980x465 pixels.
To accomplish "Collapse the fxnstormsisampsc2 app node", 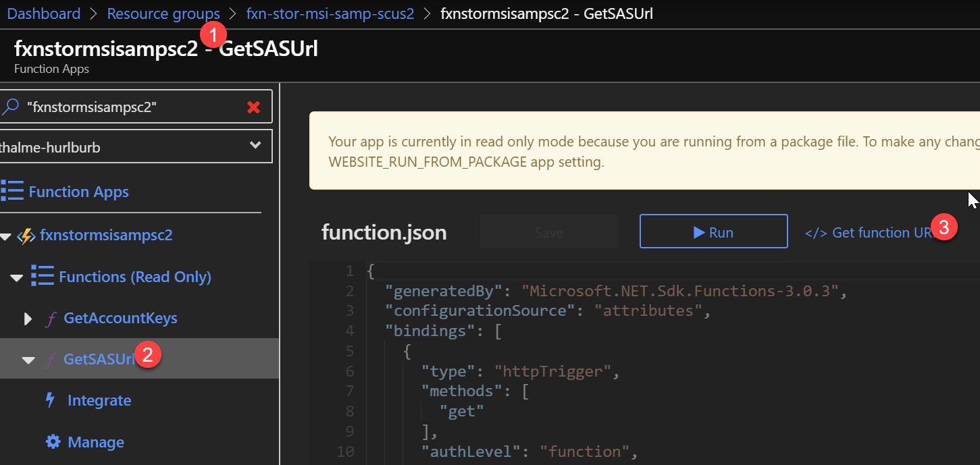I will [5, 236].
